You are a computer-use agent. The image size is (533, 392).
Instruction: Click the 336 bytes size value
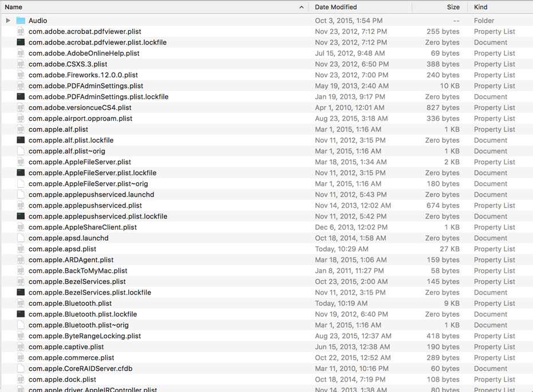coord(443,118)
